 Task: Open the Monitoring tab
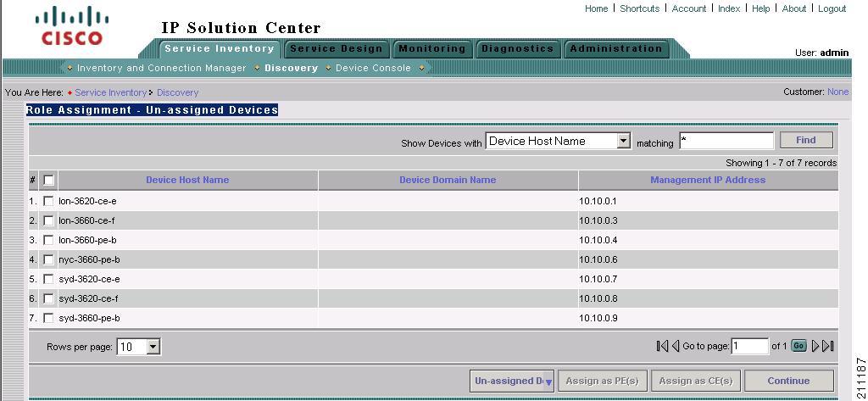pyautogui.click(x=432, y=48)
